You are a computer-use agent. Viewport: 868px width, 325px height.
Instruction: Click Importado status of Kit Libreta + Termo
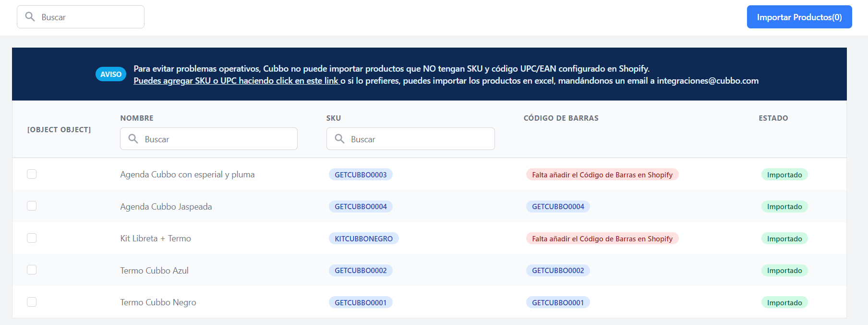tap(784, 238)
